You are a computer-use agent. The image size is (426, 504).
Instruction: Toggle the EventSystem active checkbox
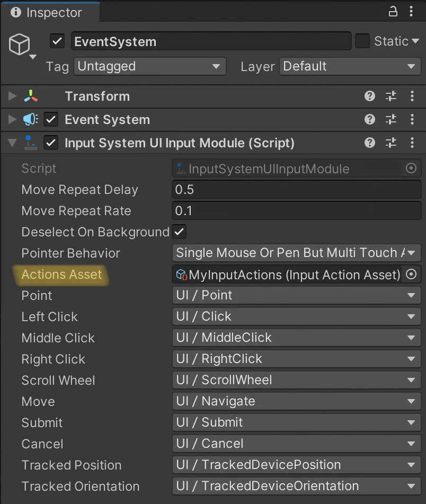point(57,41)
